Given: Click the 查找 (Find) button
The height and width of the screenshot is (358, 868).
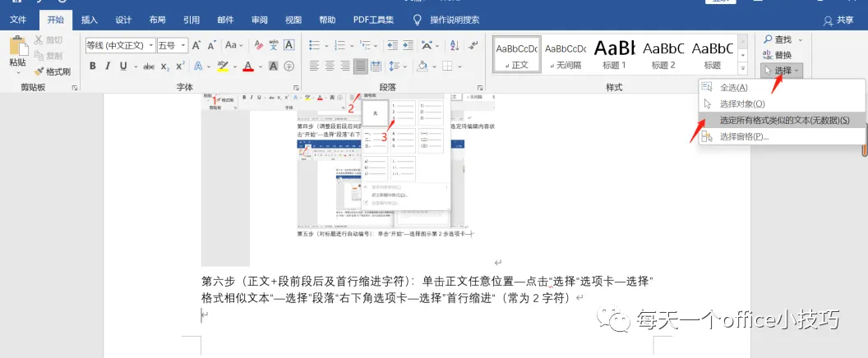Looking at the screenshot, I should click(x=778, y=39).
